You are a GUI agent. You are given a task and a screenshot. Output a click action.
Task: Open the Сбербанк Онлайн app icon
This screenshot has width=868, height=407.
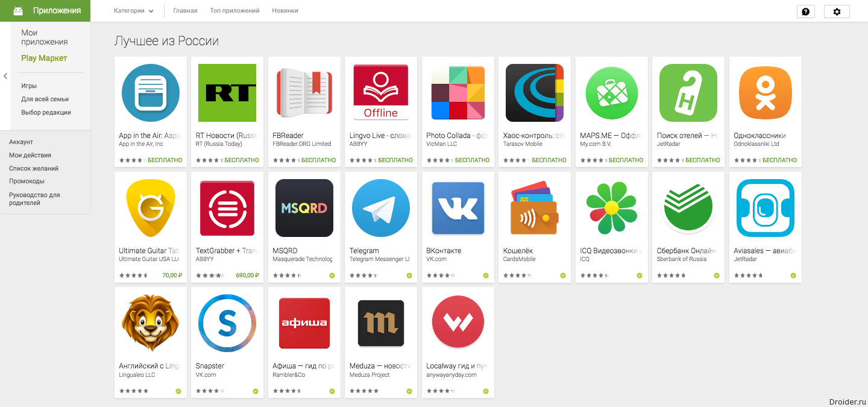688,208
